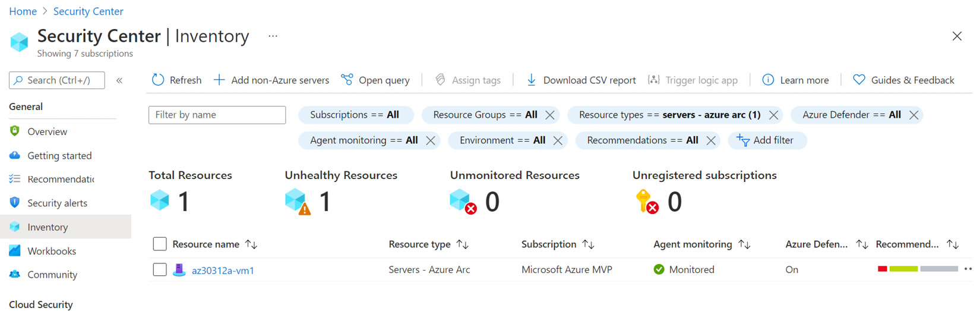Remove the Environment filter
Screen dimensions: 980x311
click(x=558, y=140)
